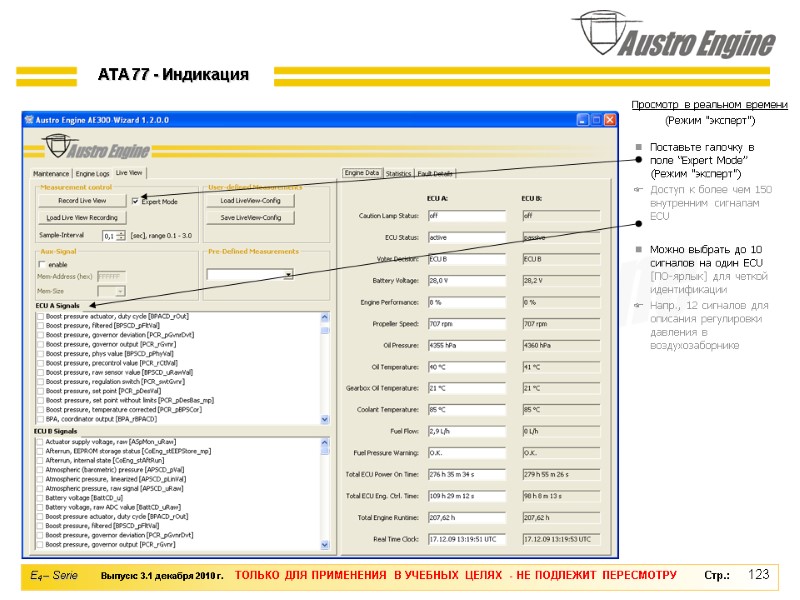Click the Mem-Address (hex) field
Screen dimensions: 800x600
[111, 276]
